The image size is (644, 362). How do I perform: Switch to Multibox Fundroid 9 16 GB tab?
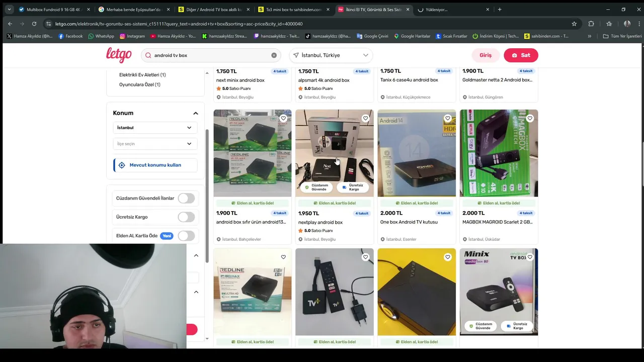[x=54, y=10]
